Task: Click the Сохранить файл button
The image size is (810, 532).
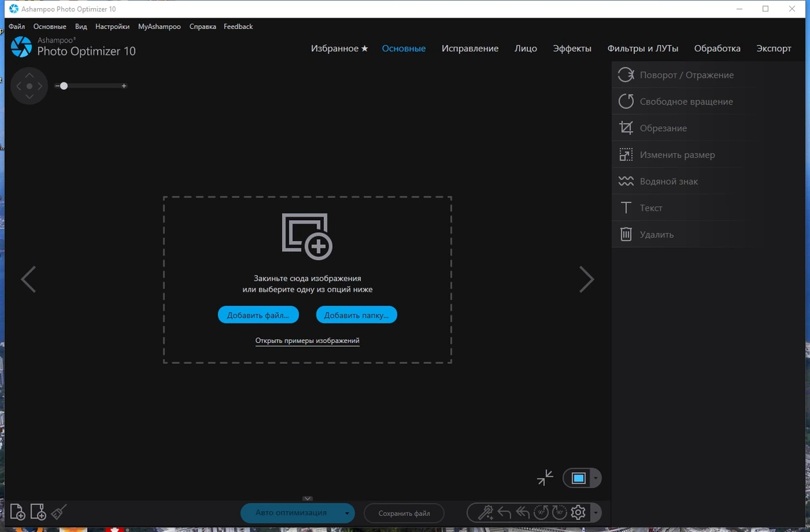Action: pos(404,513)
